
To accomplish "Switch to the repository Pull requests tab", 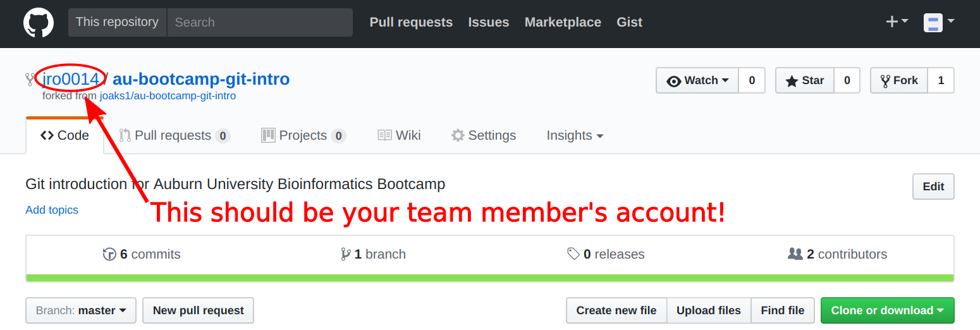I will click(x=175, y=135).
